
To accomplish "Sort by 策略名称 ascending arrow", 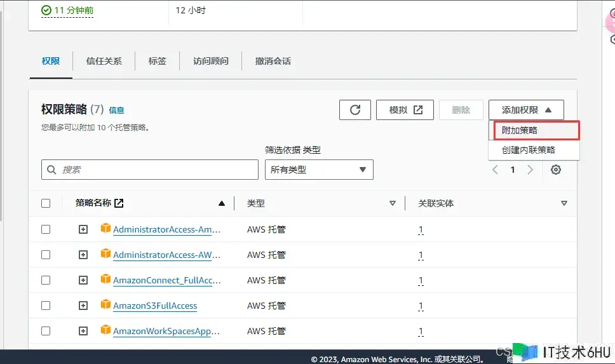I will coord(222,203).
